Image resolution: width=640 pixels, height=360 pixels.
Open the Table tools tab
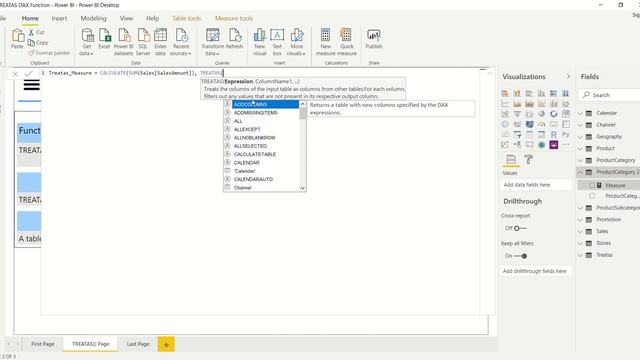[x=187, y=18]
